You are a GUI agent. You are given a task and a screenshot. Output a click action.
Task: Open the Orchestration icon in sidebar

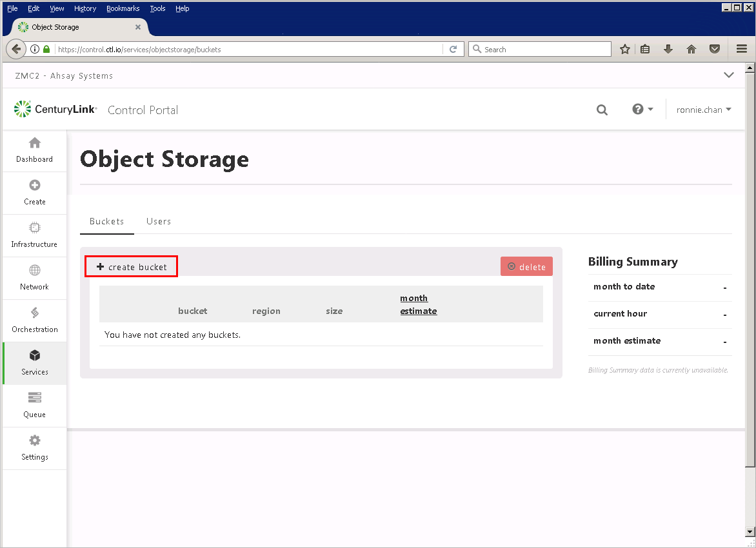pyautogui.click(x=35, y=313)
